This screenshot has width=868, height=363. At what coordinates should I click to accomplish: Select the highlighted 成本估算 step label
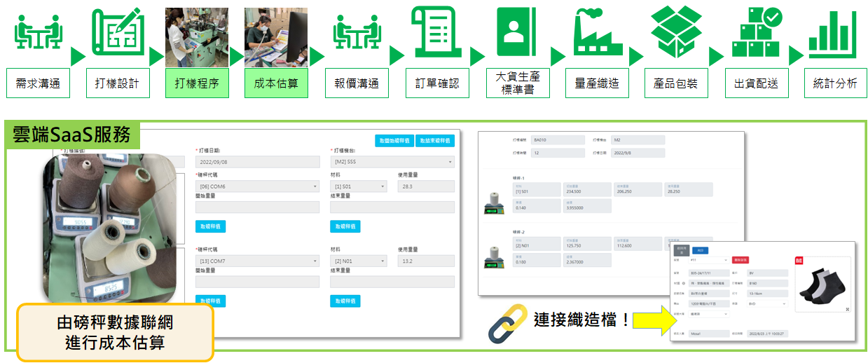tap(276, 83)
